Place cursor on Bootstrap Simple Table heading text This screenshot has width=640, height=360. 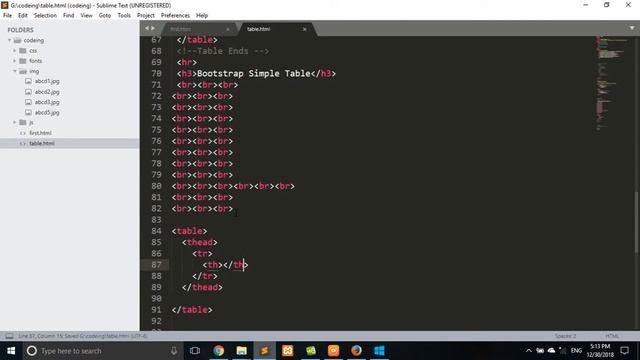tap(254, 73)
